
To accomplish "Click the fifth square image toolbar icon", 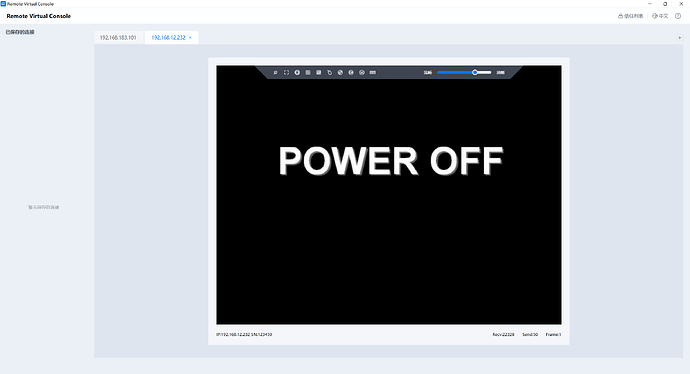I will [319, 73].
